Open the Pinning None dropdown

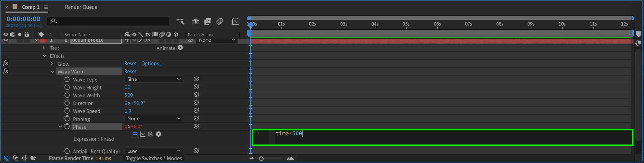[x=154, y=119]
